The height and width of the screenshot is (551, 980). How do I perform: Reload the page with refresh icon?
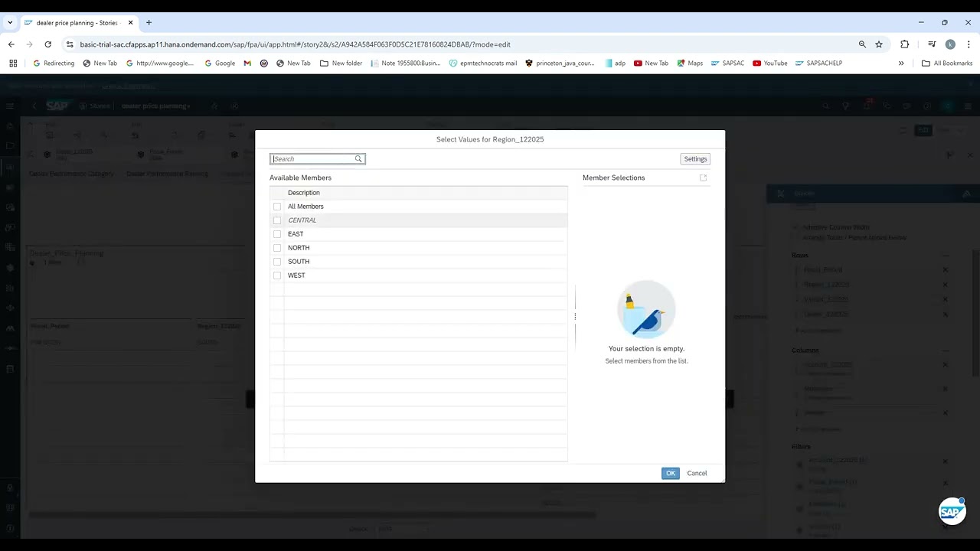click(47, 44)
